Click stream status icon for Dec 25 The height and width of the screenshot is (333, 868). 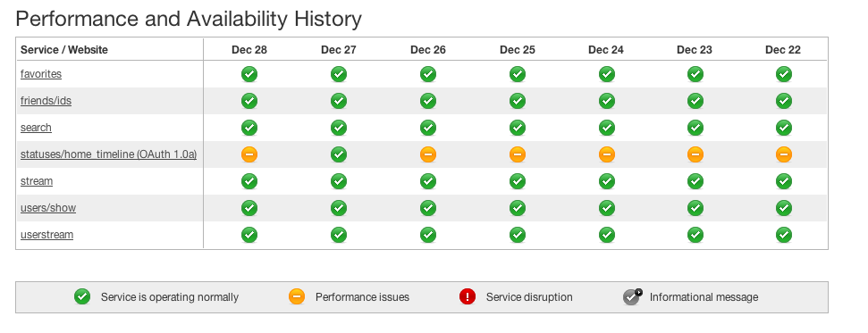[518, 181]
